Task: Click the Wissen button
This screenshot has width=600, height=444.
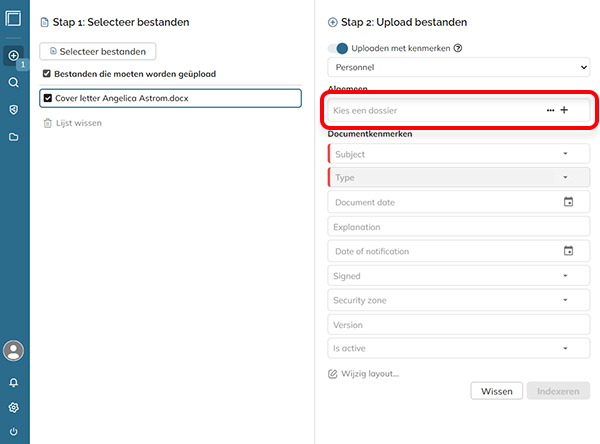Action: (496, 391)
